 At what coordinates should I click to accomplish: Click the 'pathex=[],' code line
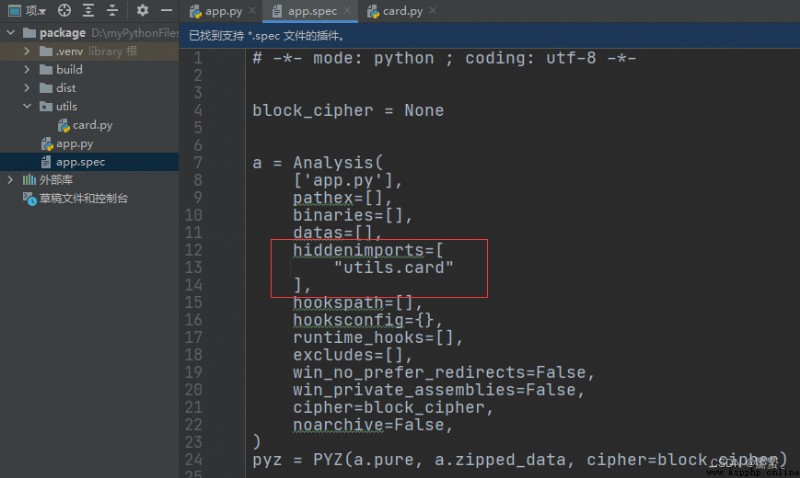343,198
